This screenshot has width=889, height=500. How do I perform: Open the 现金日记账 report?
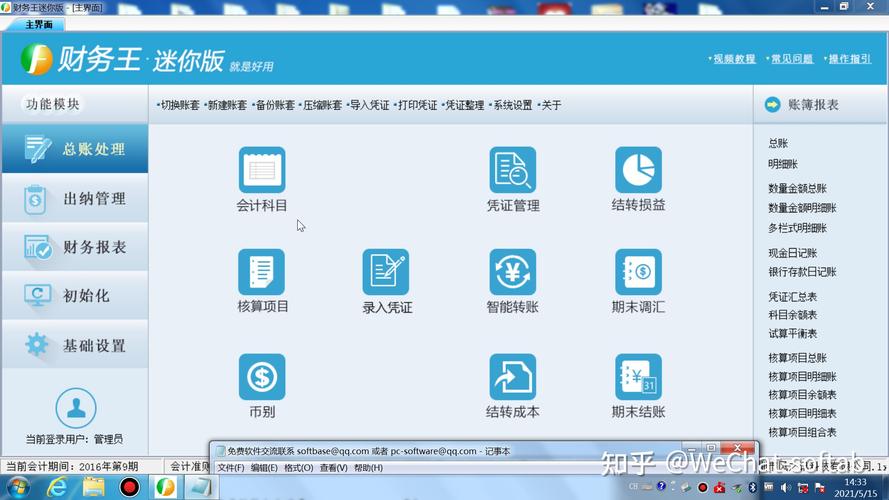[793, 253]
